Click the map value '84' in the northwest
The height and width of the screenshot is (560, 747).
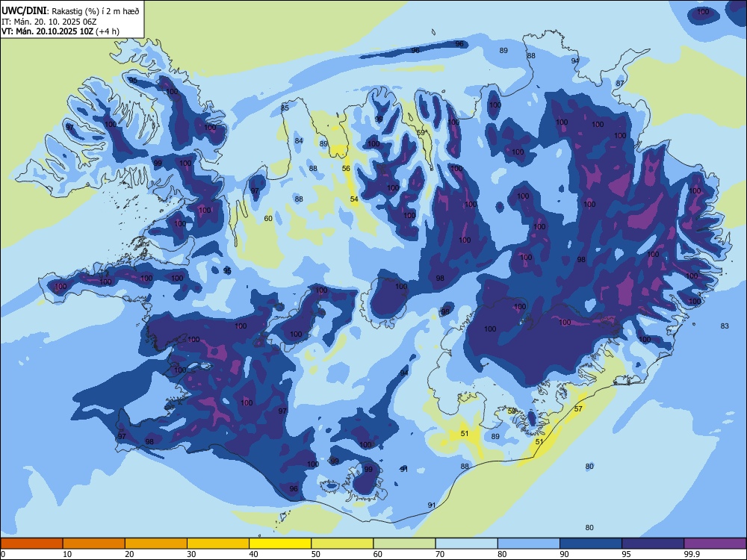coord(299,140)
